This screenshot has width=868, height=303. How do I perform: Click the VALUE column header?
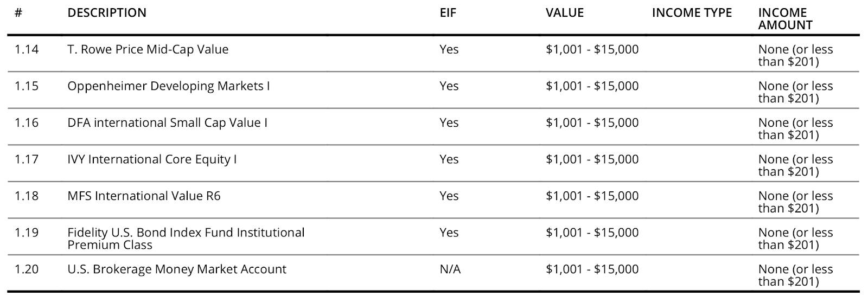565,13
